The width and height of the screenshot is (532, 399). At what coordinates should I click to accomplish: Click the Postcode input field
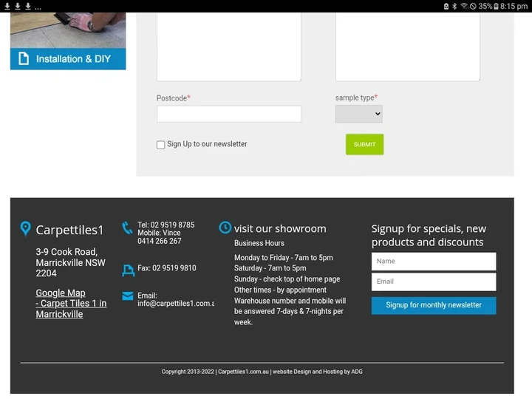[x=228, y=114]
